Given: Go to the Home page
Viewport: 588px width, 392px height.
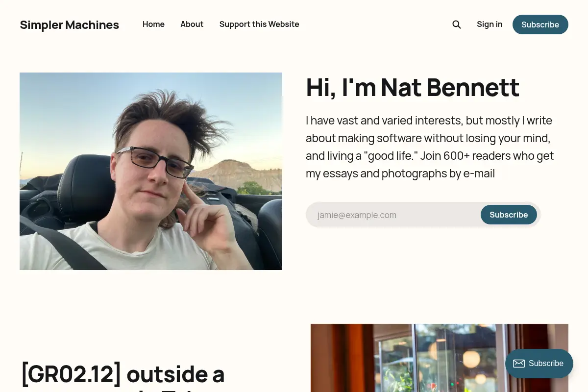Looking at the screenshot, I should [153, 24].
